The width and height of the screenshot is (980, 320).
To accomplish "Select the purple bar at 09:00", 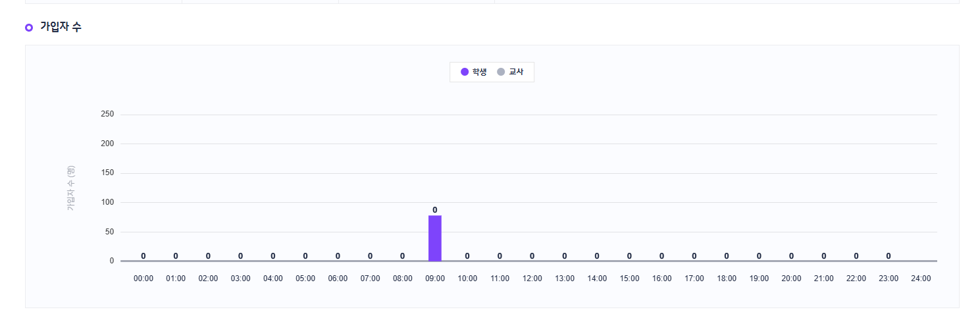I will tap(435, 238).
